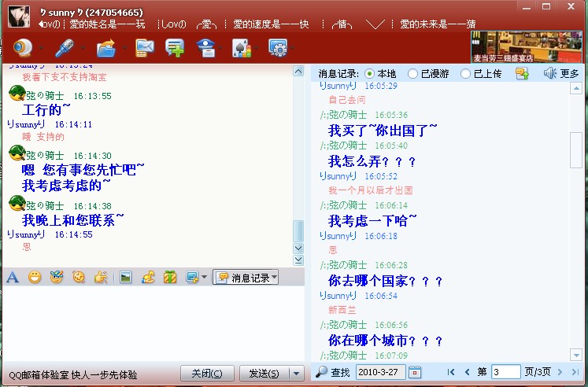
Task: Open the emoticon smiley face picker
Action: [35, 277]
